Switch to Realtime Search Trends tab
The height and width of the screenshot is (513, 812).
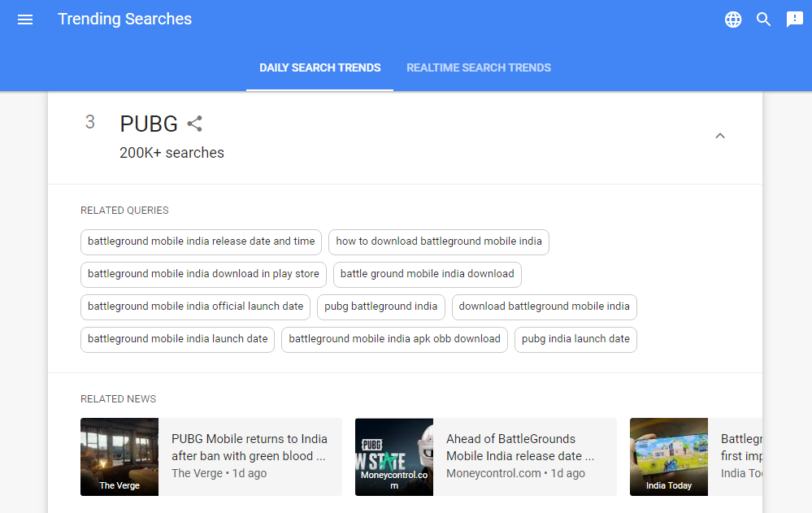(479, 67)
